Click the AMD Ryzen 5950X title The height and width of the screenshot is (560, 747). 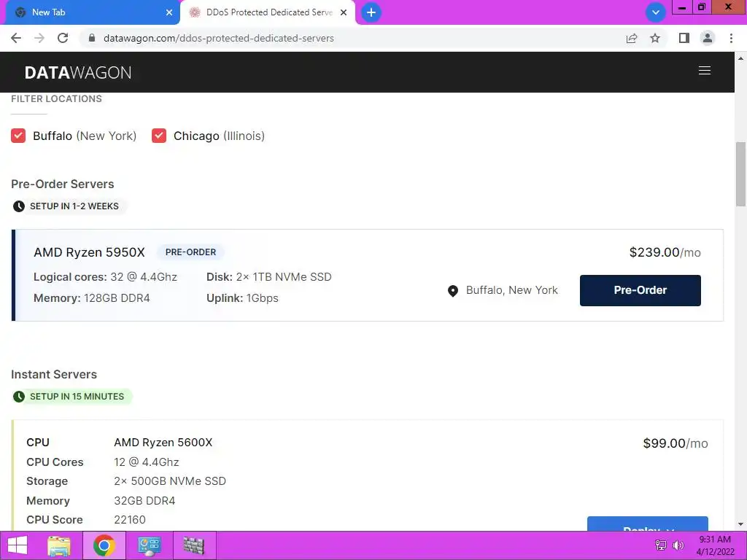(89, 252)
